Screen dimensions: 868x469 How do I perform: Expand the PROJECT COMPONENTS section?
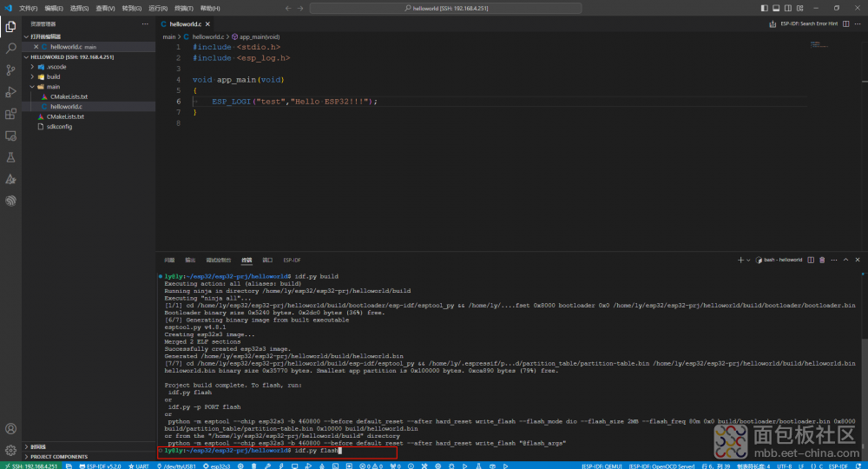pyautogui.click(x=59, y=456)
